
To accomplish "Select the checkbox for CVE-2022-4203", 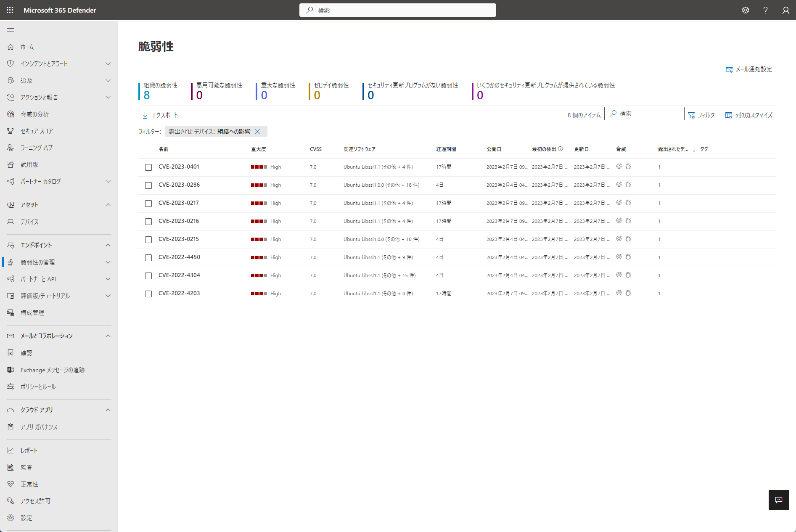I will click(148, 294).
